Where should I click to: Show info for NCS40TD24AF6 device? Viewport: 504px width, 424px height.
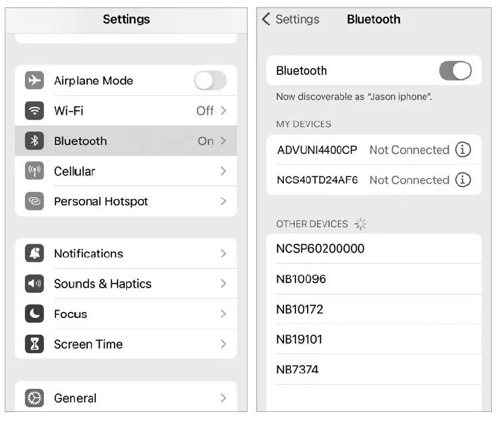(463, 180)
